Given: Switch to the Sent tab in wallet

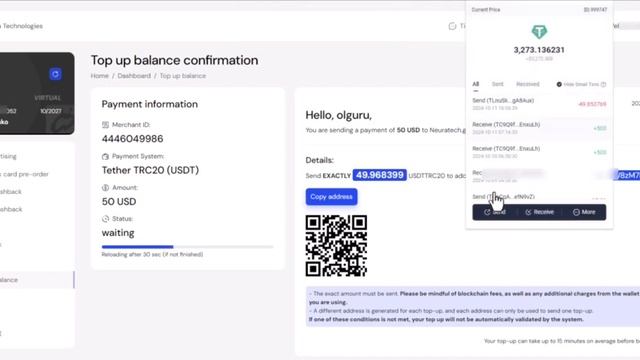Looking at the screenshot, I should (x=498, y=84).
